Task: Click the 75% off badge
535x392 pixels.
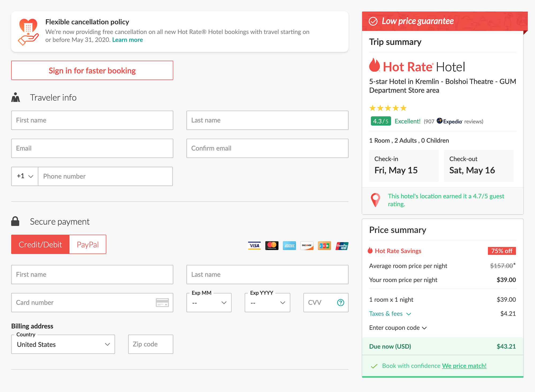Action: pos(502,251)
